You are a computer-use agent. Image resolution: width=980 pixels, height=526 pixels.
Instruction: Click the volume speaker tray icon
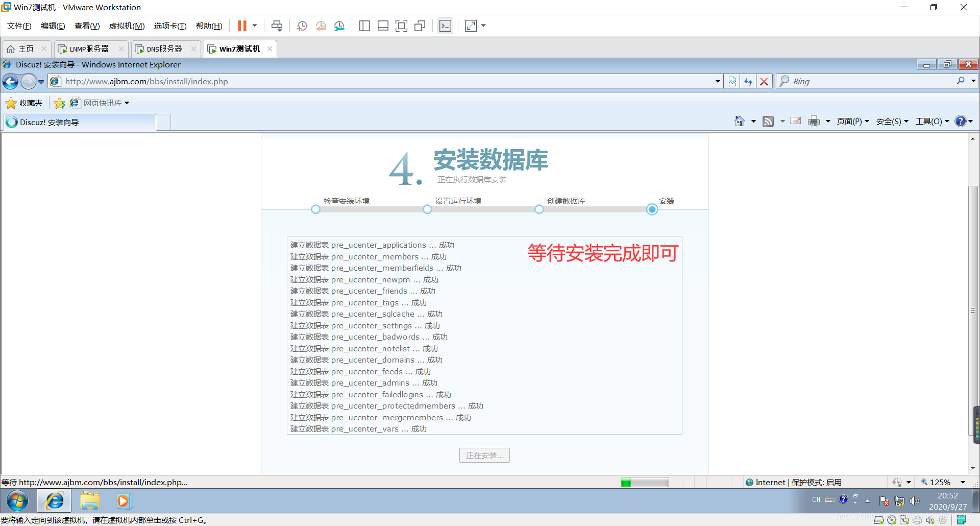click(x=915, y=501)
